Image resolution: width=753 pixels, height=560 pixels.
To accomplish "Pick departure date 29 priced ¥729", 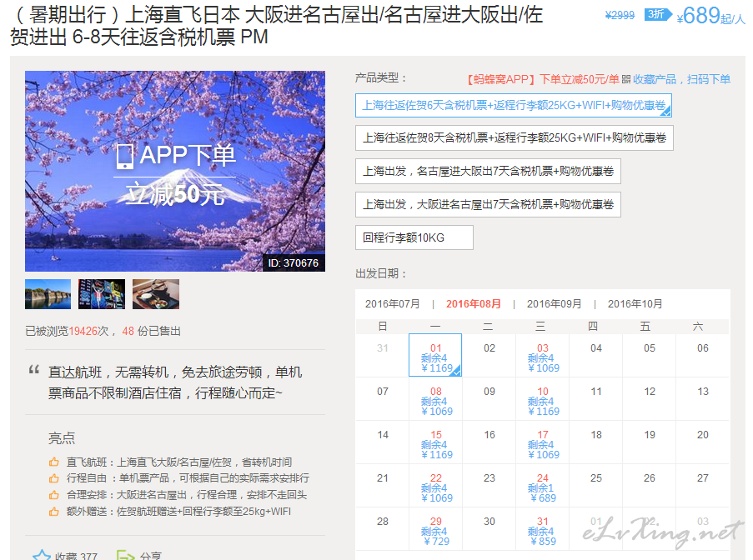I will click(435, 529).
